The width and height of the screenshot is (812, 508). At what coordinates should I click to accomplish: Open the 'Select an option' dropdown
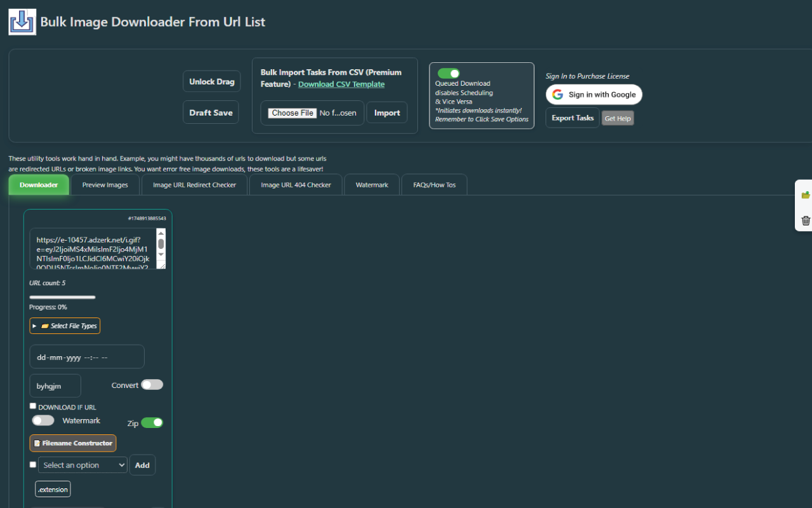pyautogui.click(x=82, y=465)
